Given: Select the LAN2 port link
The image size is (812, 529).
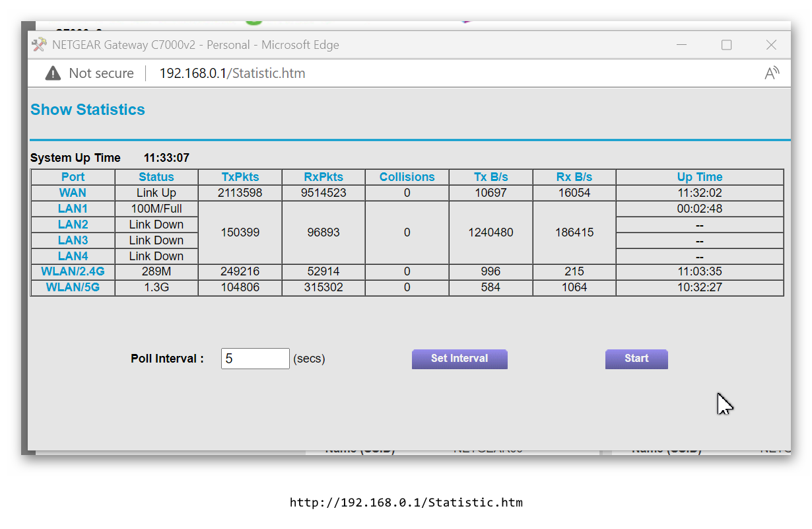Looking at the screenshot, I should tap(73, 224).
